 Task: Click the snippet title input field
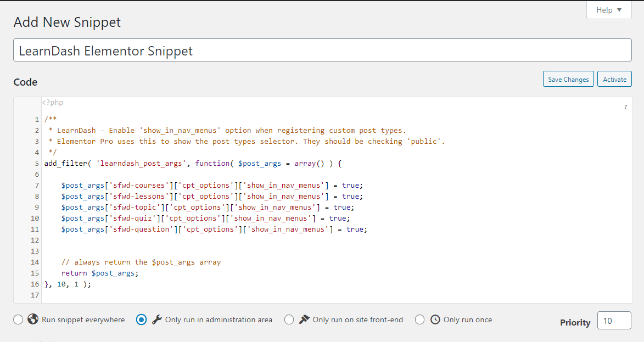click(x=322, y=50)
